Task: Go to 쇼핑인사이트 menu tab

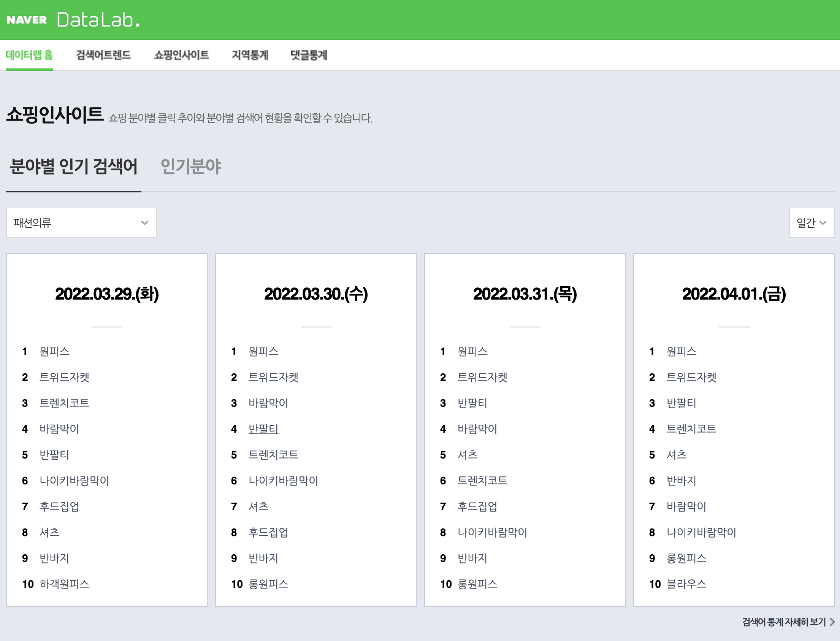Action: click(x=181, y=55)
